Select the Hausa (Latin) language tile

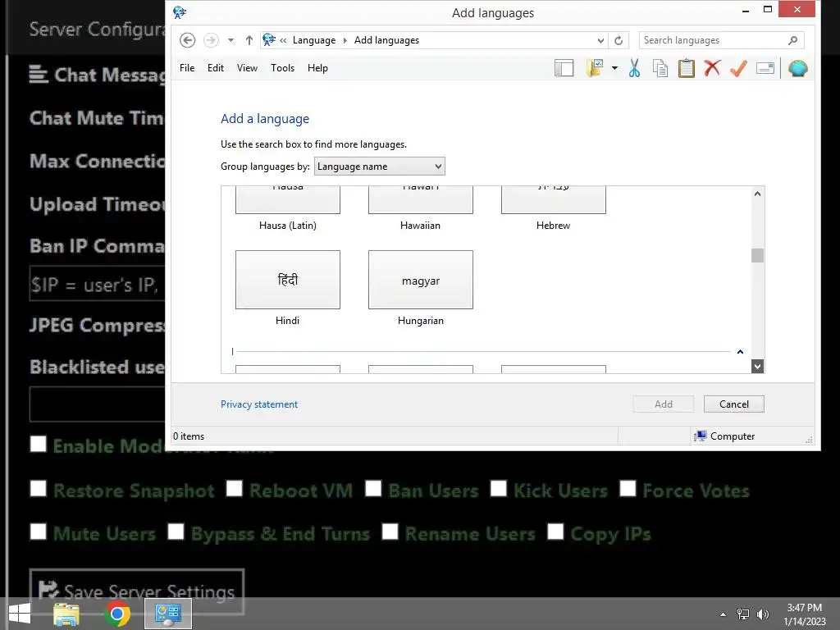tap(288, 208)
